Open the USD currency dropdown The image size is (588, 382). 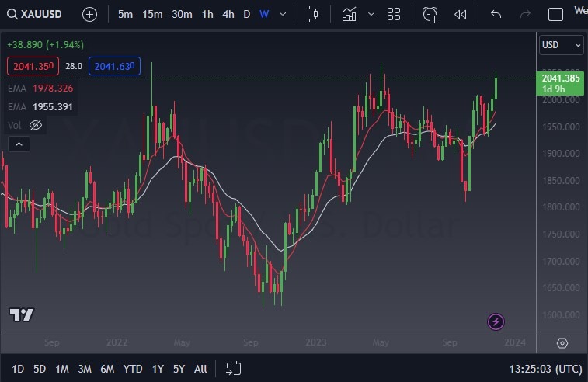(x=561, y=45)
